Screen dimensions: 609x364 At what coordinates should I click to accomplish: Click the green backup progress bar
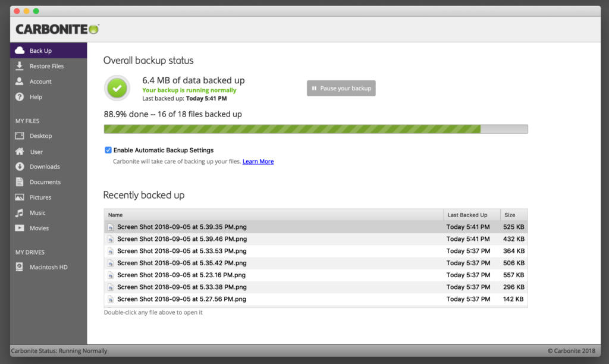tap(291, 128)
